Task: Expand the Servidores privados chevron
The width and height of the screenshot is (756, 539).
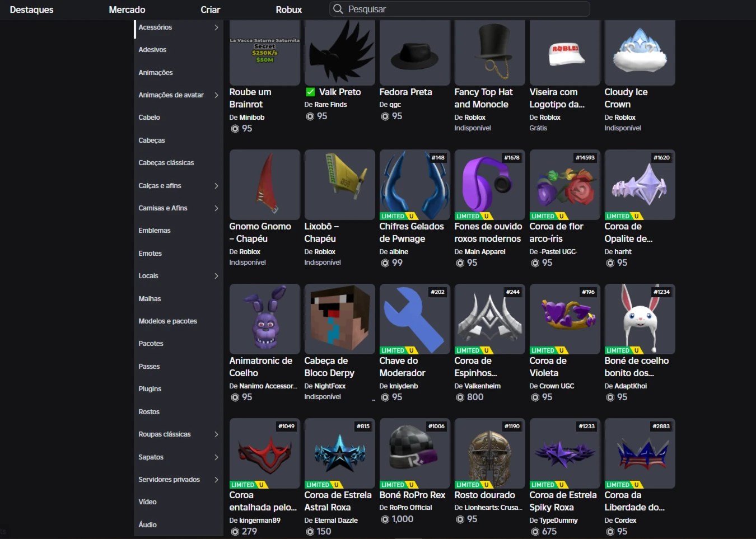Action: (x=216, y=480)
